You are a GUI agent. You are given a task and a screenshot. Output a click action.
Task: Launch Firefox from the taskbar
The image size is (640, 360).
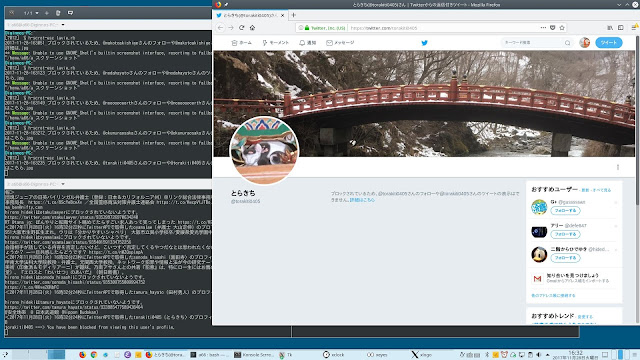click(x=82, y=355)
